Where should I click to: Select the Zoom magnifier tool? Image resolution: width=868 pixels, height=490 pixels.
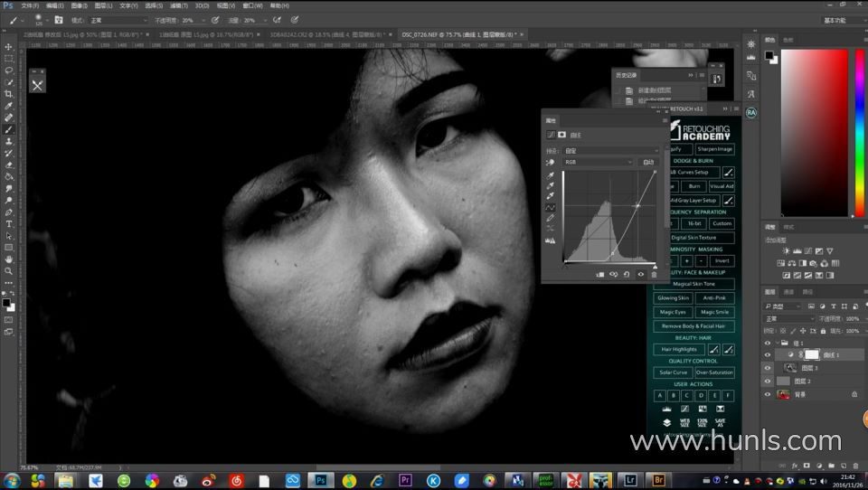[x=9, y=270]
